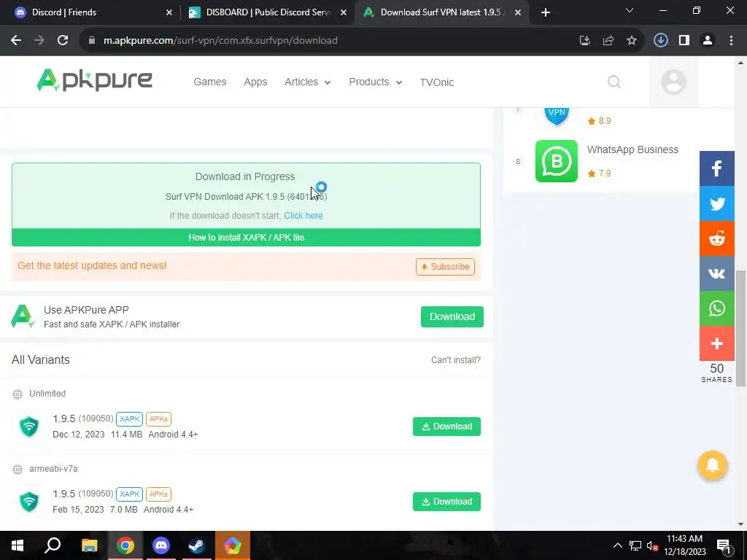Image resolution: width=747 pixels, height=560 pixels.
Task: Share this page via toolbar icon
Action: (608, 41)
